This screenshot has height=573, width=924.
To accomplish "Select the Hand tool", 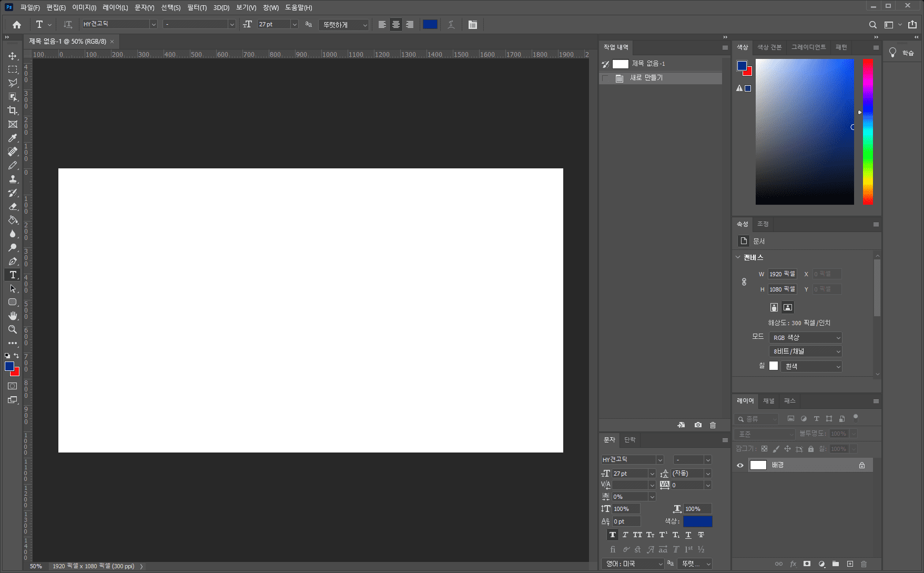I will click(13, 316).
